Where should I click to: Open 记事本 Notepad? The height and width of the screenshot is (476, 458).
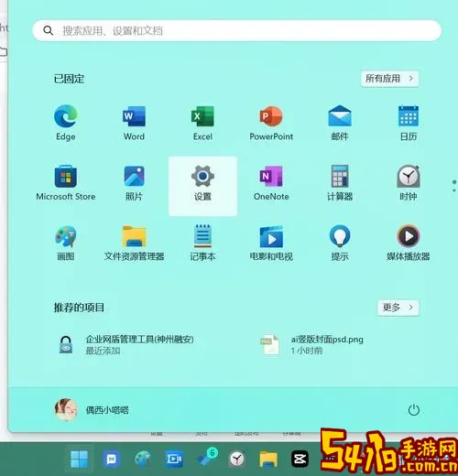[x=202, y=243]
